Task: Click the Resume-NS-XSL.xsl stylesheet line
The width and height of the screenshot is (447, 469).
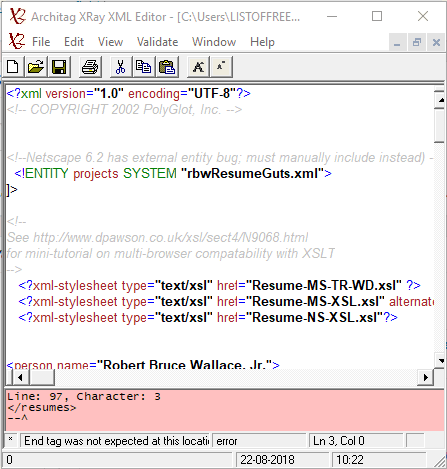Action: (x=208, y=318)
